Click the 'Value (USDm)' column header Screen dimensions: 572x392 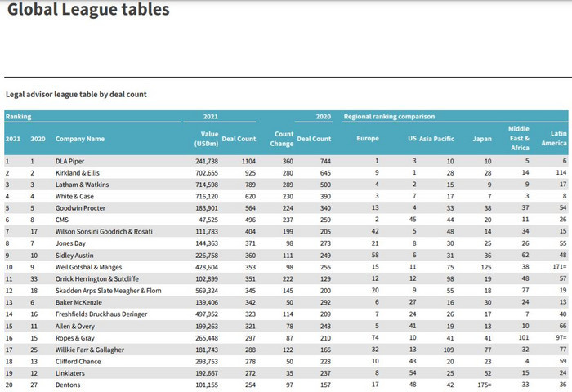pyautogui.click(x=207, y=139)
